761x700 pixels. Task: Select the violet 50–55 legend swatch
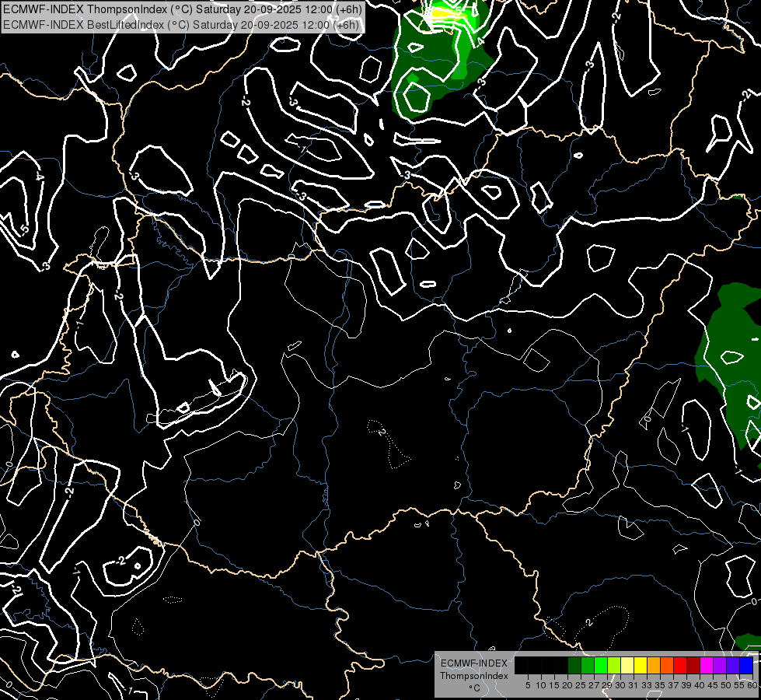(733, 665)
